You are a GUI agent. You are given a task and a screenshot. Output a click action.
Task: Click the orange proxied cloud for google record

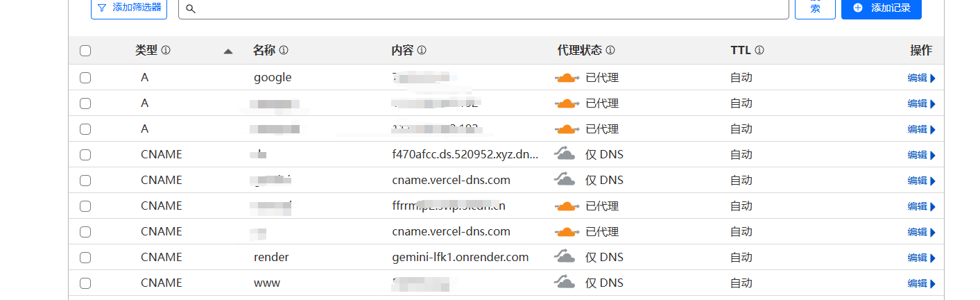[567, 78]
